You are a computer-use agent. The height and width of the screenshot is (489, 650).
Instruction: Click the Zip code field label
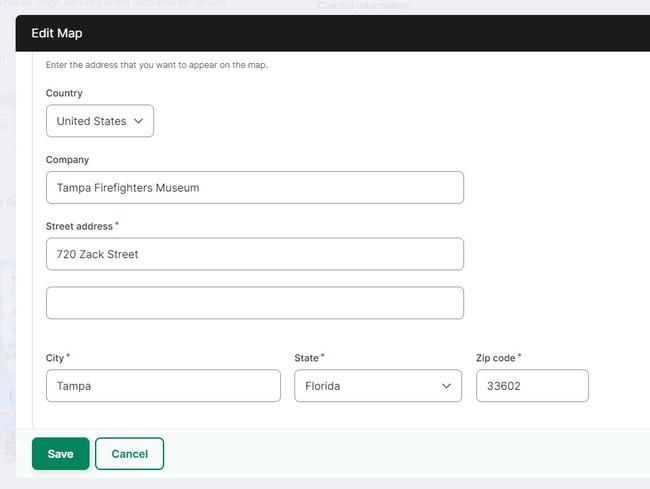(495, 358)
